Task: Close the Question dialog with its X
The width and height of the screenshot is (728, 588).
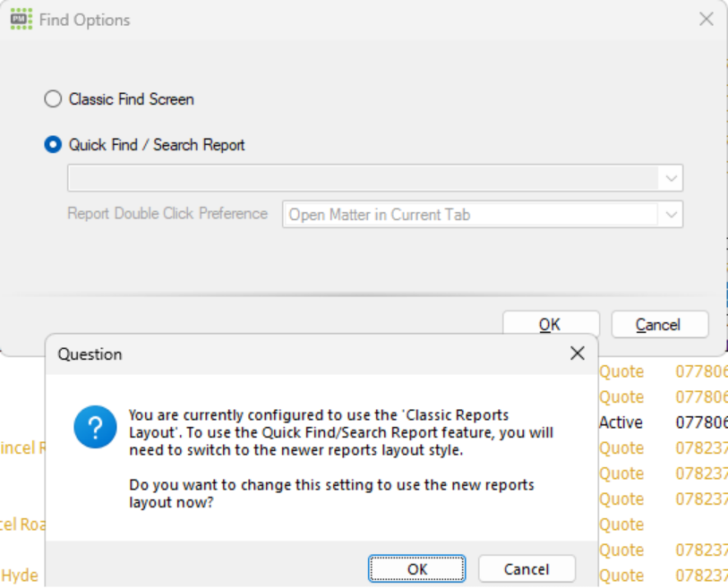Action: pos(577,354)
